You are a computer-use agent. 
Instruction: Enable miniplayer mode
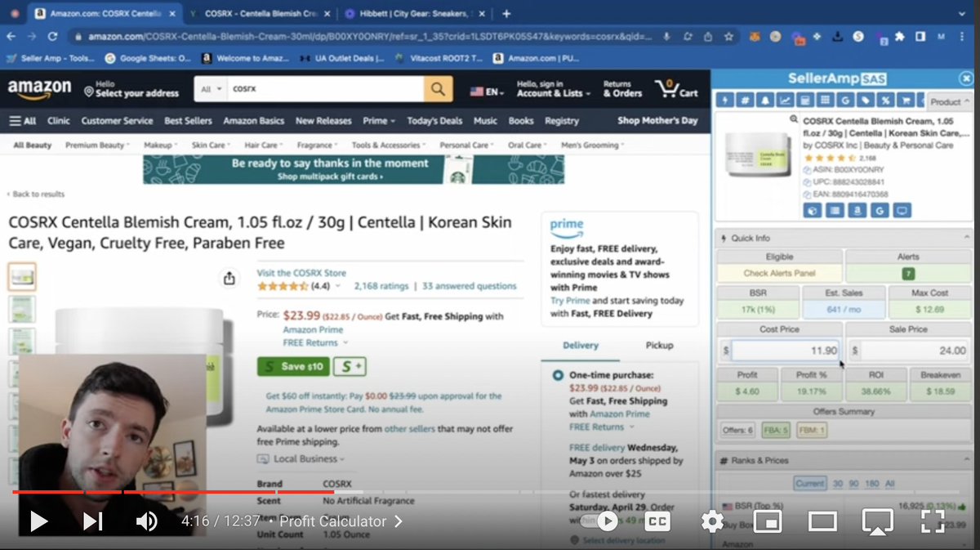coord(767,521)
